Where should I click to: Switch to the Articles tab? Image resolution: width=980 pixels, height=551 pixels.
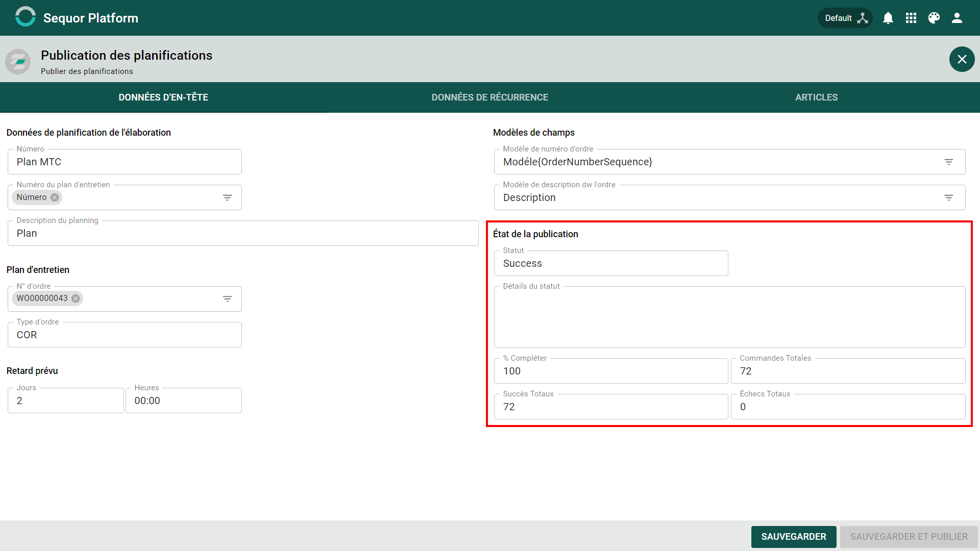(817, 97)
